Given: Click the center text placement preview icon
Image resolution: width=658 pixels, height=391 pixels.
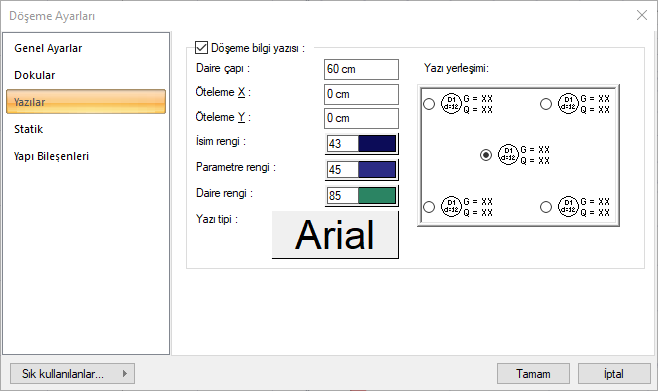Looking at the screenshot, I should click(524, 155).
